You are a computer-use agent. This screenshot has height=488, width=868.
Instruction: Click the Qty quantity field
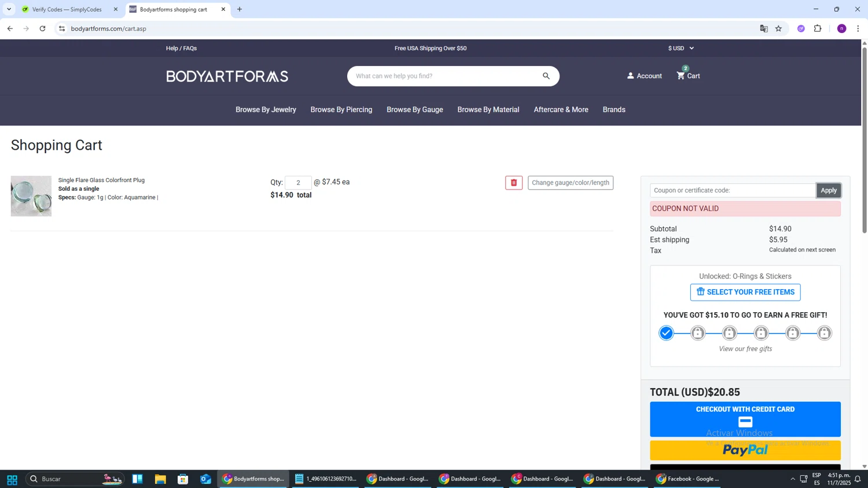(x=298, y=183)
